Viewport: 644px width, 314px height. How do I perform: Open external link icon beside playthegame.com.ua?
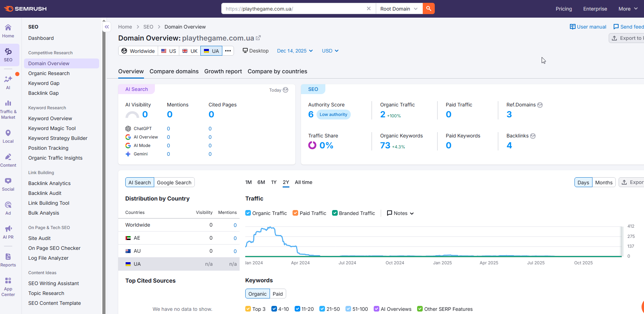pos(258,38)
